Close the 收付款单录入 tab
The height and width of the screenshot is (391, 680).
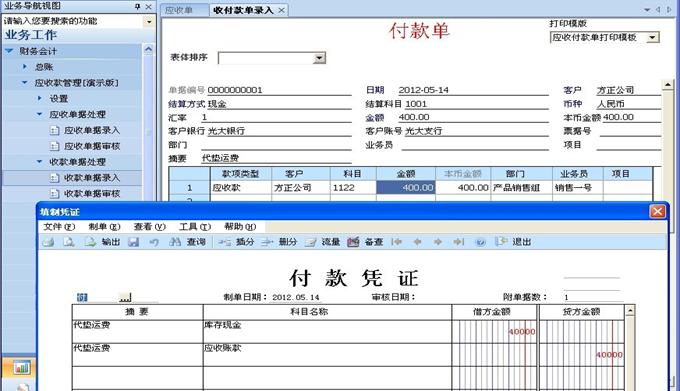click(281, 10)
